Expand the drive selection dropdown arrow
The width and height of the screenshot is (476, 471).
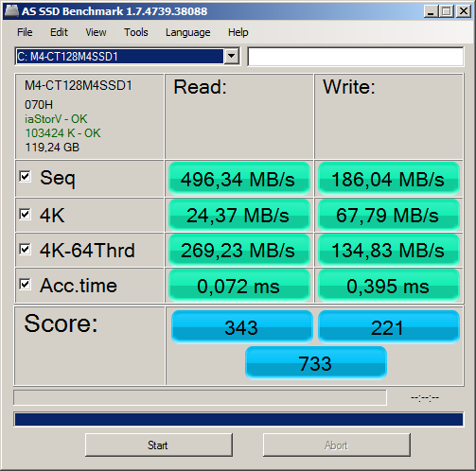click(232, 56)
